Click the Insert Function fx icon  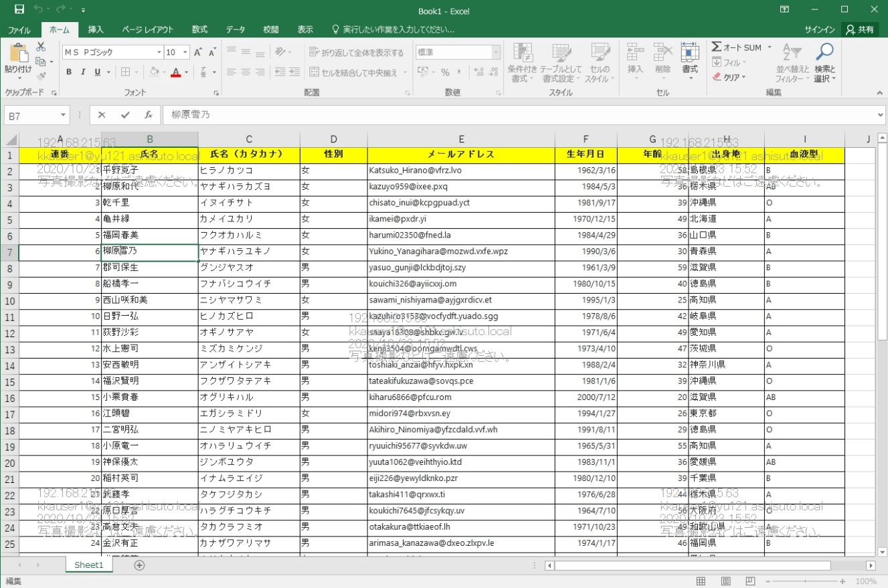coord(149,115)
